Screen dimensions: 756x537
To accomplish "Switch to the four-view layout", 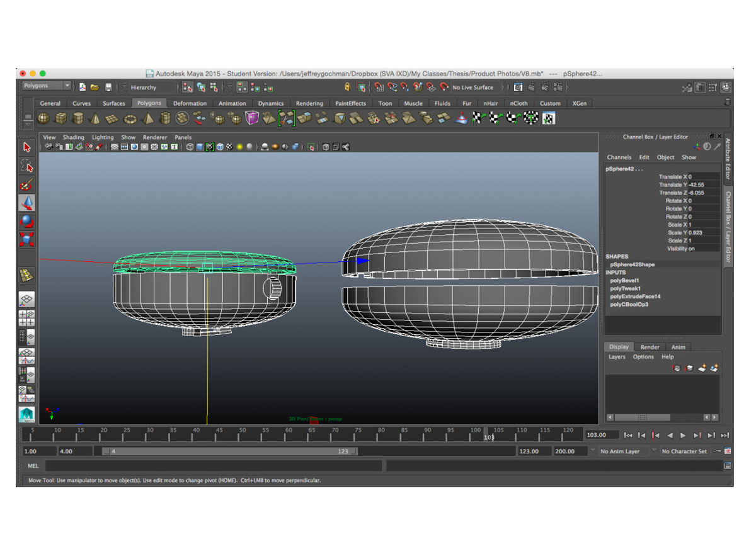I will (26, 318).
